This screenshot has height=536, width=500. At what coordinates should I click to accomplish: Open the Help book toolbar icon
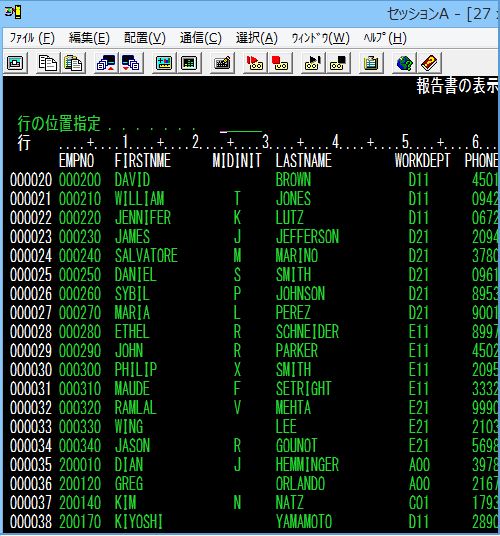tap(430, 63)
